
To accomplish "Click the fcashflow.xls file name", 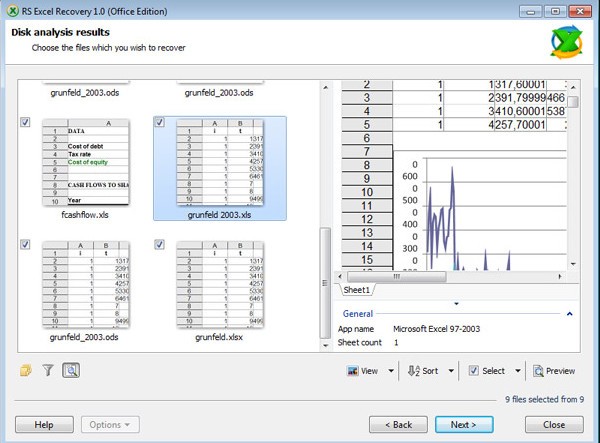I will 85,215.
